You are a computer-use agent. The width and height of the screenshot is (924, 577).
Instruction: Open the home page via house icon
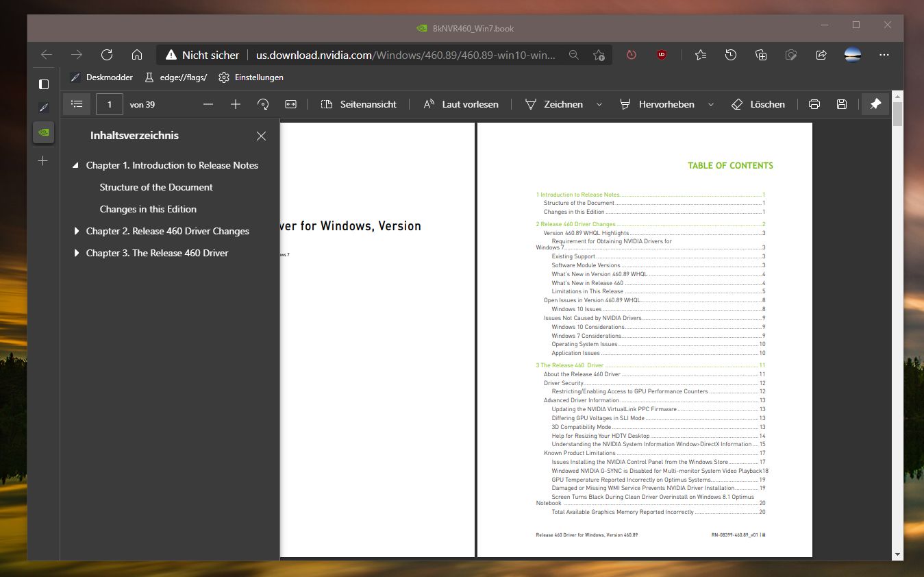137,55
